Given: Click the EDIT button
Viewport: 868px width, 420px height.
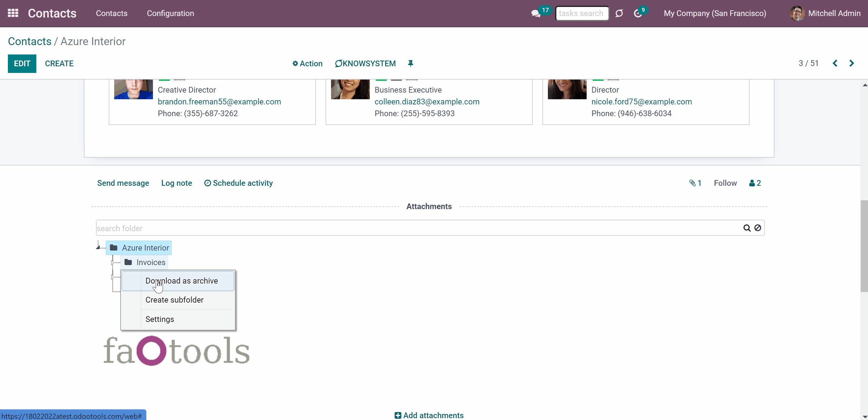Looking at the screenshot, I should [22, 64].
